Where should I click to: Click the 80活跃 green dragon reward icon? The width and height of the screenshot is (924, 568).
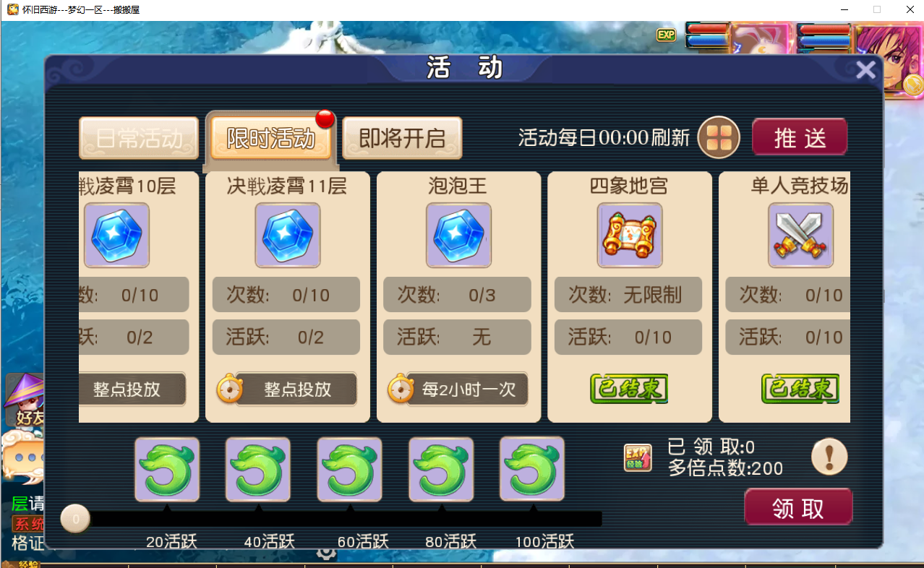pyautogui.click(x=441, y=469)
